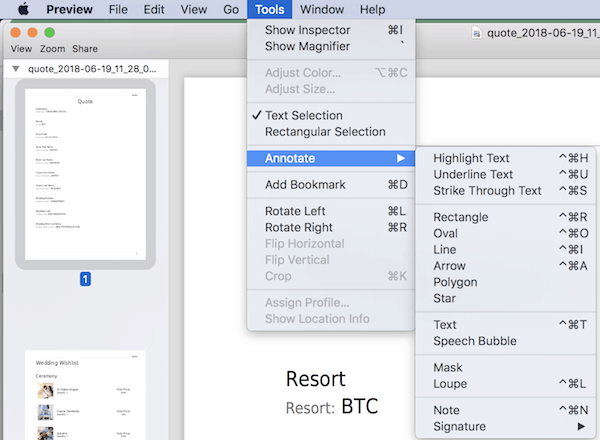
Task: Enable Text Selection mode
Action: 331,115
